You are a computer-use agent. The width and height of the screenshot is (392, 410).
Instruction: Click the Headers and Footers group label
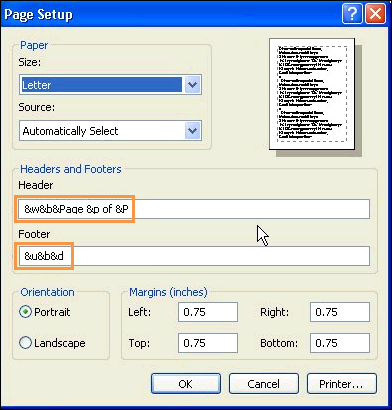(x=71, y=169)
